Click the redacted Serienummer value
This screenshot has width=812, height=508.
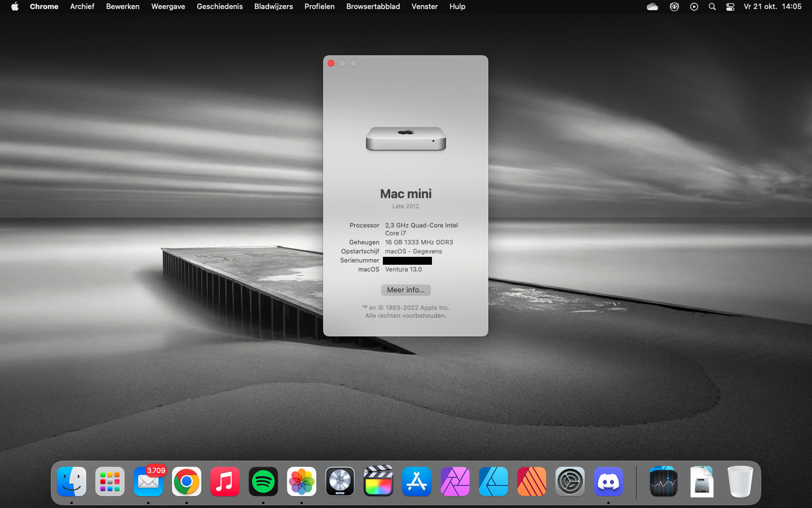pos(407,261)
